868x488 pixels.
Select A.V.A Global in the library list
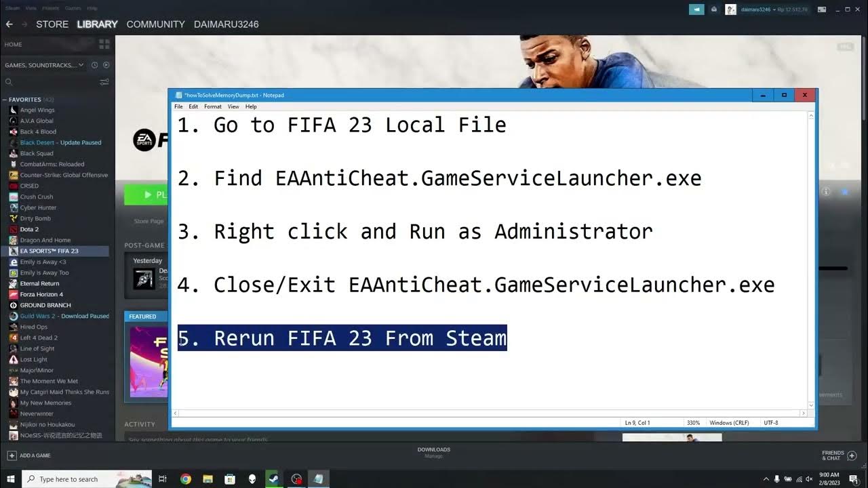coord(37,121)
